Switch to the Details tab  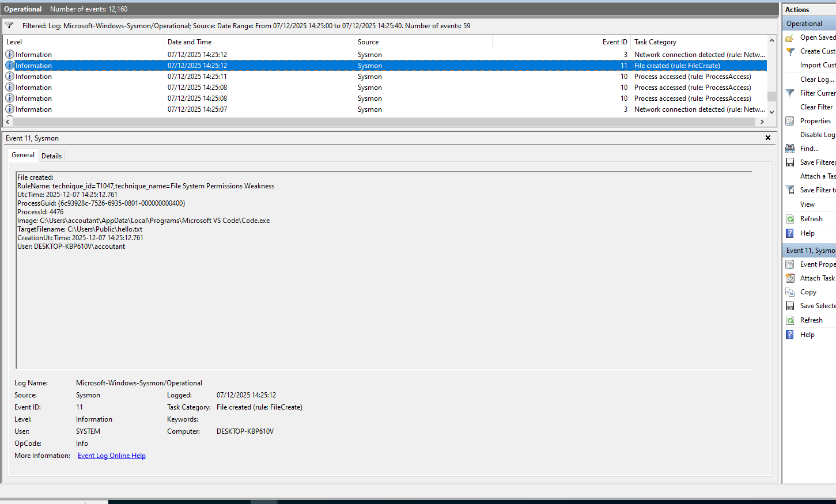(x=51, y=156)
